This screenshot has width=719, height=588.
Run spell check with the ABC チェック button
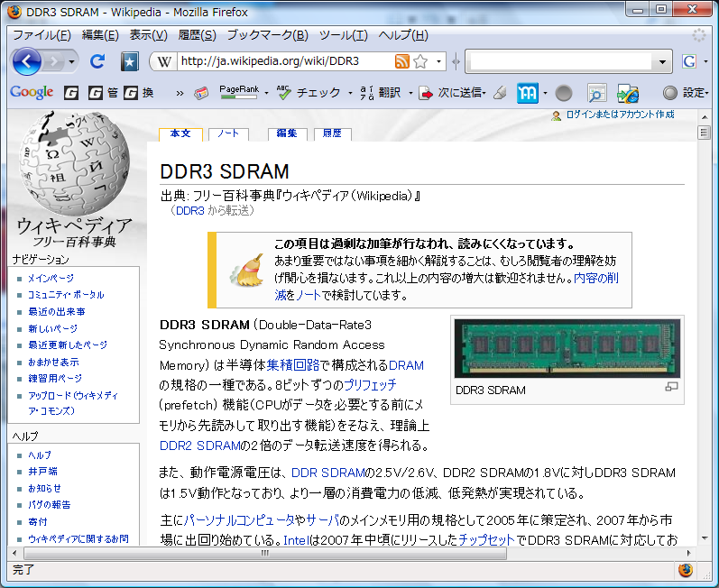point(309,93)
